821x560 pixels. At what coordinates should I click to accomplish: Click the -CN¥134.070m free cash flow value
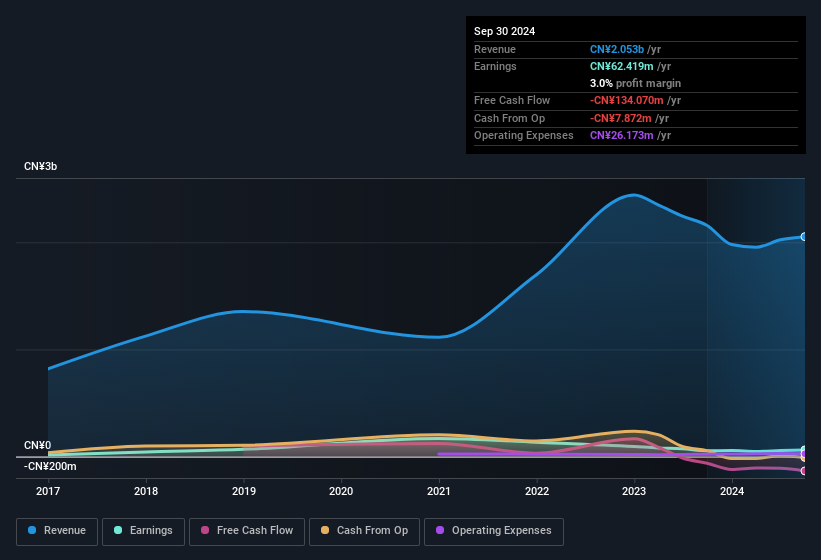[x=627, y=100]
